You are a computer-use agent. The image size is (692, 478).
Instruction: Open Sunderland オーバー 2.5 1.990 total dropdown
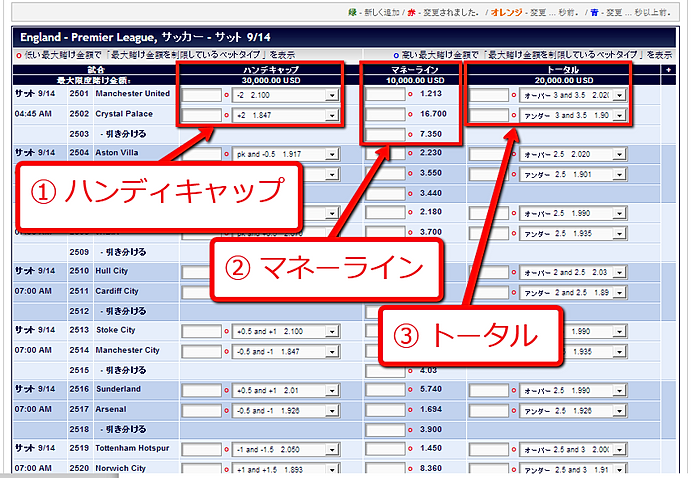click(573, 391)
